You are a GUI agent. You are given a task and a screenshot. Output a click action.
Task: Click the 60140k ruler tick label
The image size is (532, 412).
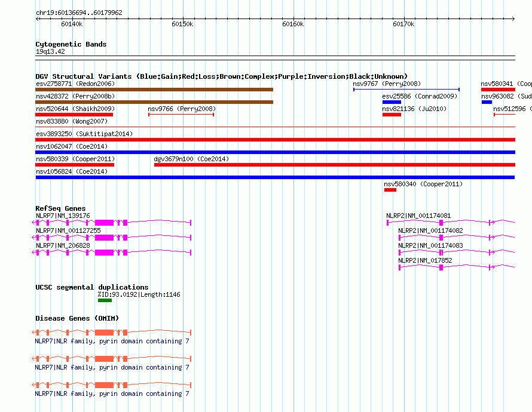point(72,24)
